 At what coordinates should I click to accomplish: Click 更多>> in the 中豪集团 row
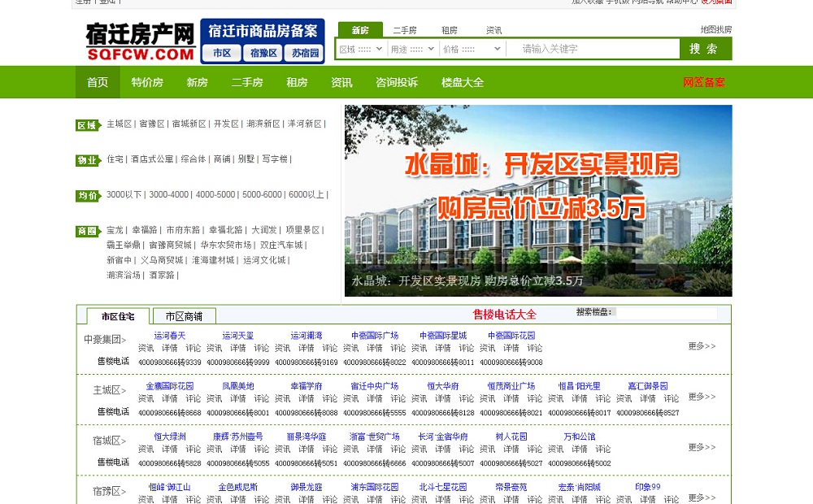click(x=702, y=345)
